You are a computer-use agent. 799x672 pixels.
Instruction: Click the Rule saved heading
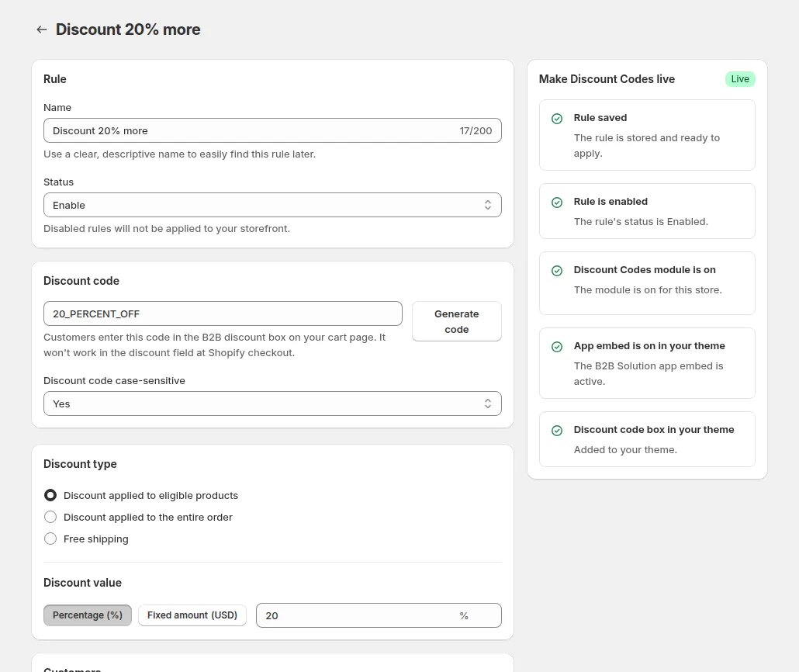point(600,118)
